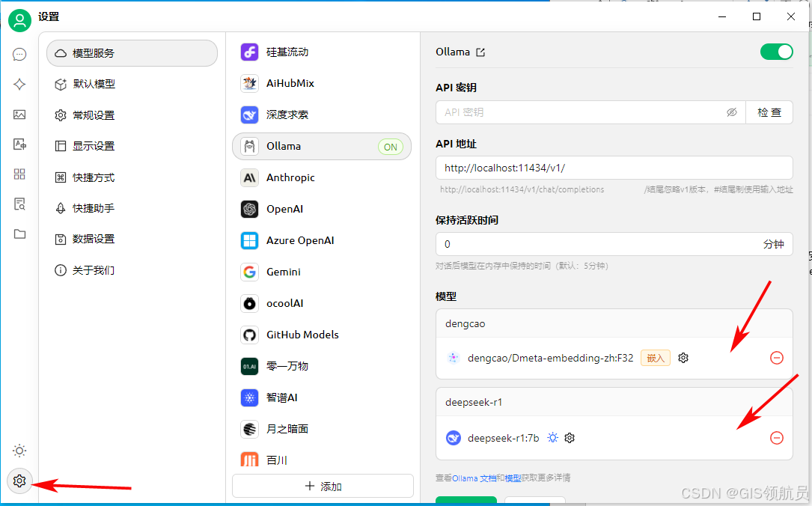Open settings via the sidebar gear icon
812x506 pixels.
[19, 481]
